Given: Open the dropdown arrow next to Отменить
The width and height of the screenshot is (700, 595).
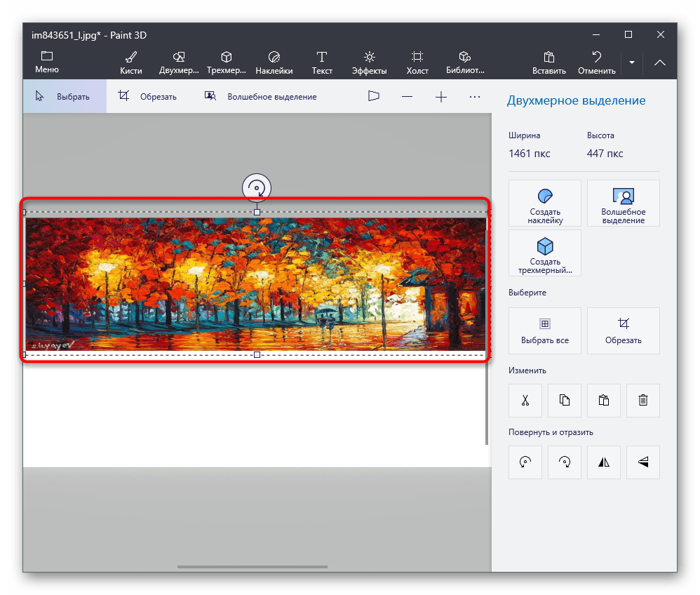Looking at the screenshot, I should click(631, 62).
